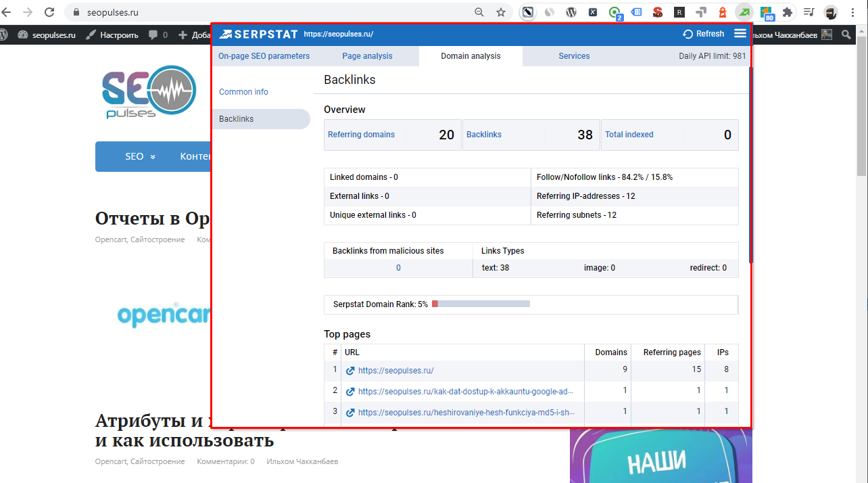The image size is (868, 483).
Task: Open the media control icon in toolbar
Action: click(x=809, y=12)
